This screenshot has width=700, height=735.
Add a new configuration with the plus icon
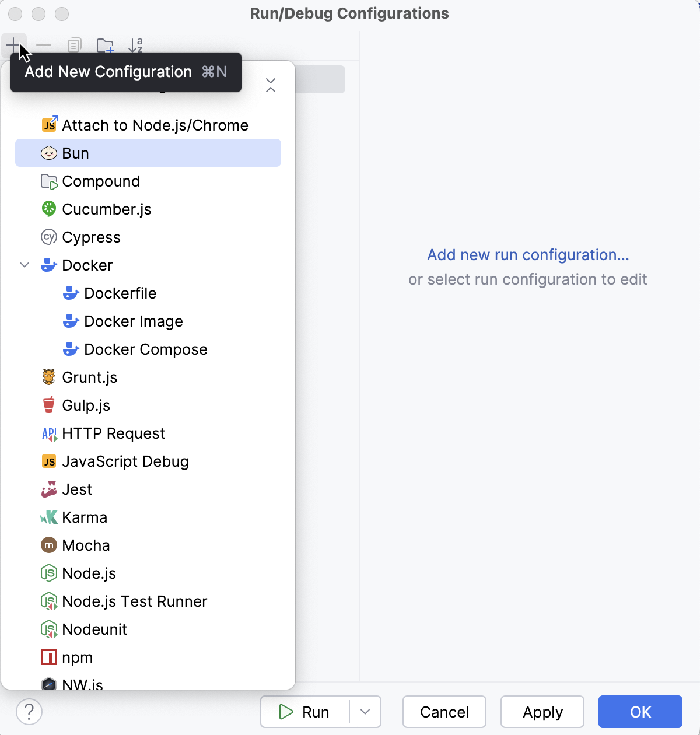pos(13,45)
